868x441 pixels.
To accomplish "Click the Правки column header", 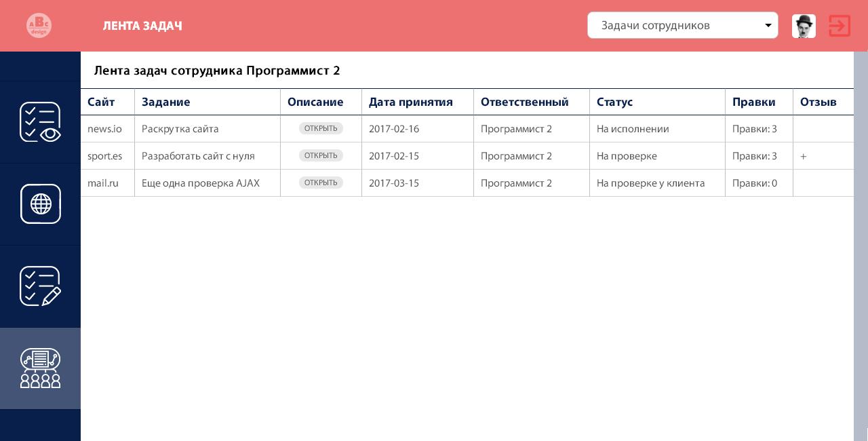I will pyautogui.click(x=753, y=102).
